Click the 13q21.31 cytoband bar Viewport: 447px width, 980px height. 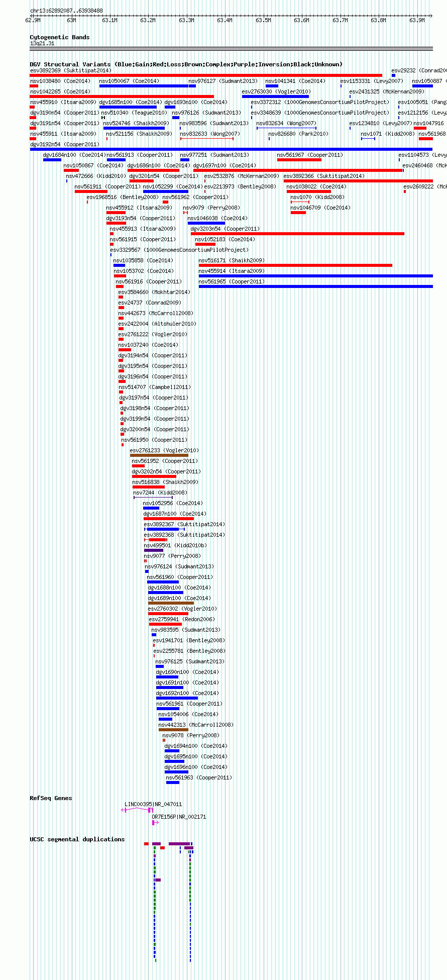click(232, 49)
